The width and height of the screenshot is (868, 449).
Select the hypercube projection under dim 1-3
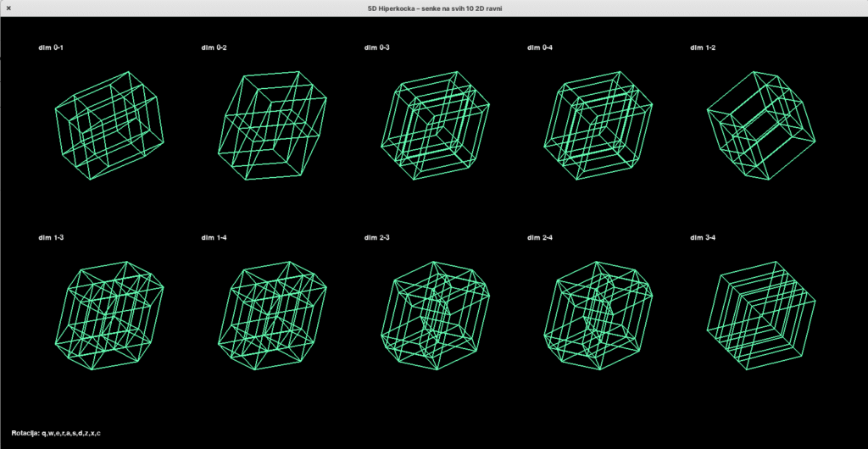pos(109,316)
